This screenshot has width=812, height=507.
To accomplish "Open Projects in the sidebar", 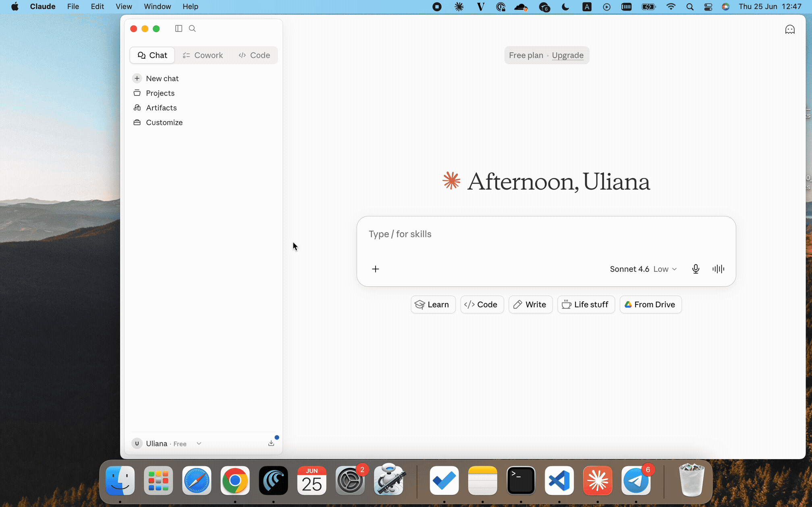I will point(160,93).
